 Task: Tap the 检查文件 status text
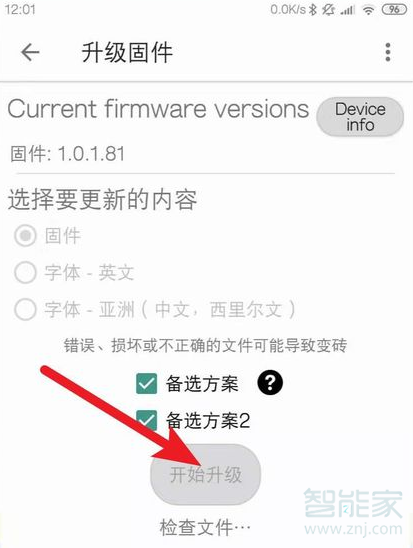pyautogui.click(x=205, y=527)
